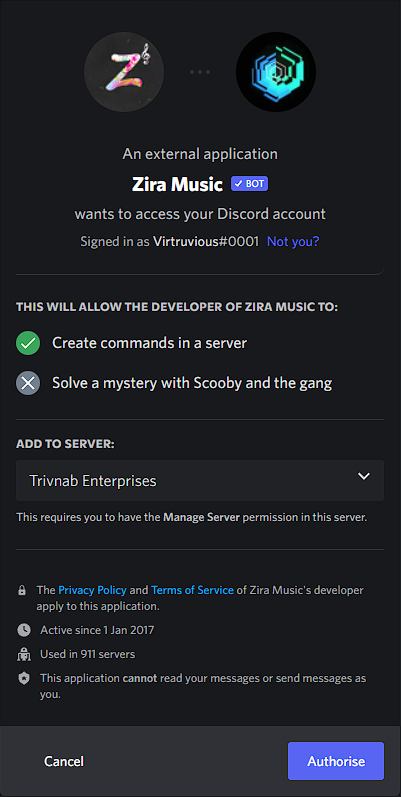
Task: Click the Authorise button
Action: pos(336,761)
